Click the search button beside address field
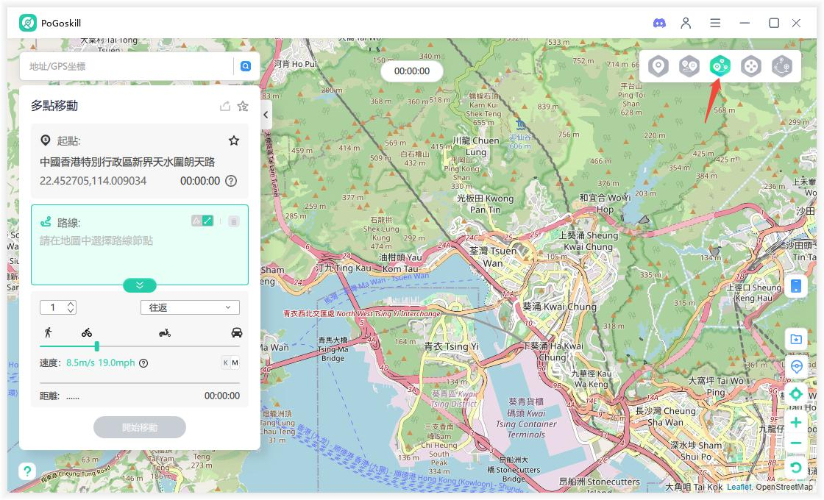 pos(245,66)
